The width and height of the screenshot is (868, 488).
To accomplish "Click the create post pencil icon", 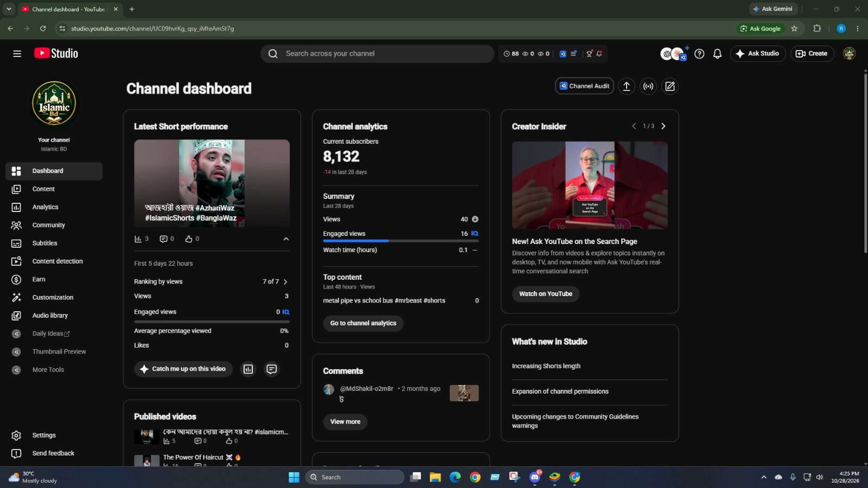I will click(x=670, y=86).
